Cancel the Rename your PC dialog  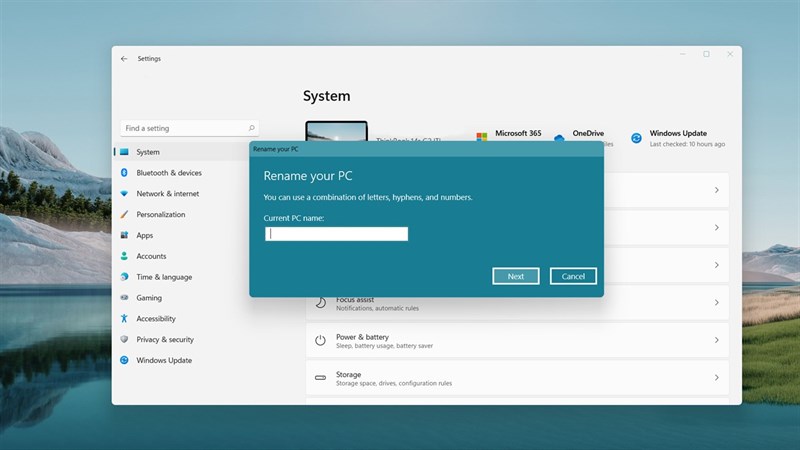click(573, 276)
